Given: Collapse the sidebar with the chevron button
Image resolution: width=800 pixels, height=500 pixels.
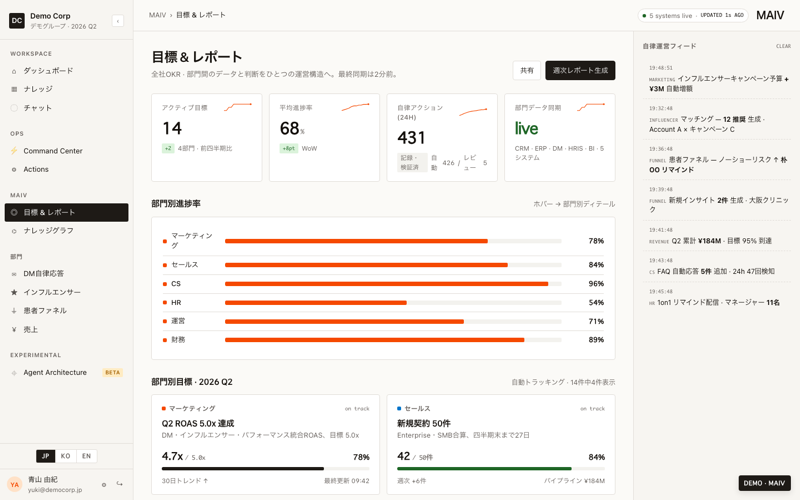Looking at the screenshot, I should coord(118,21).
